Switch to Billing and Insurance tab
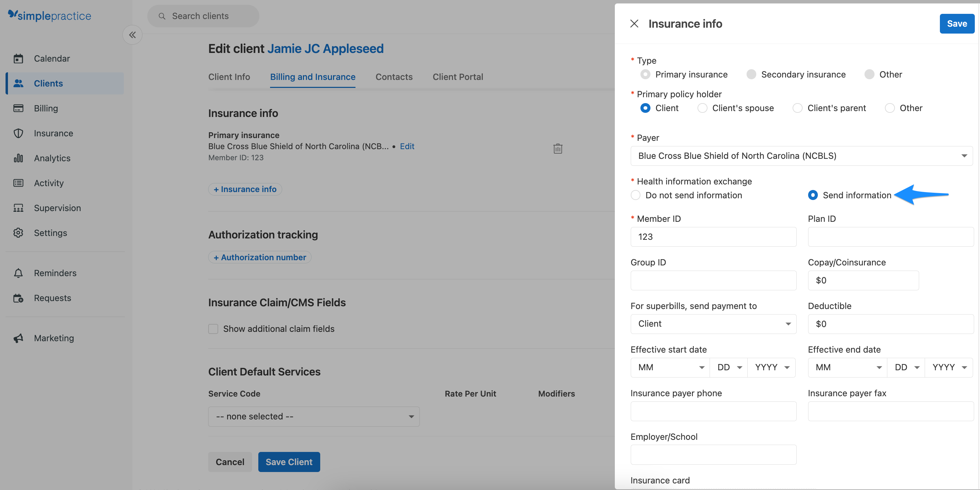 pos(313,77)
